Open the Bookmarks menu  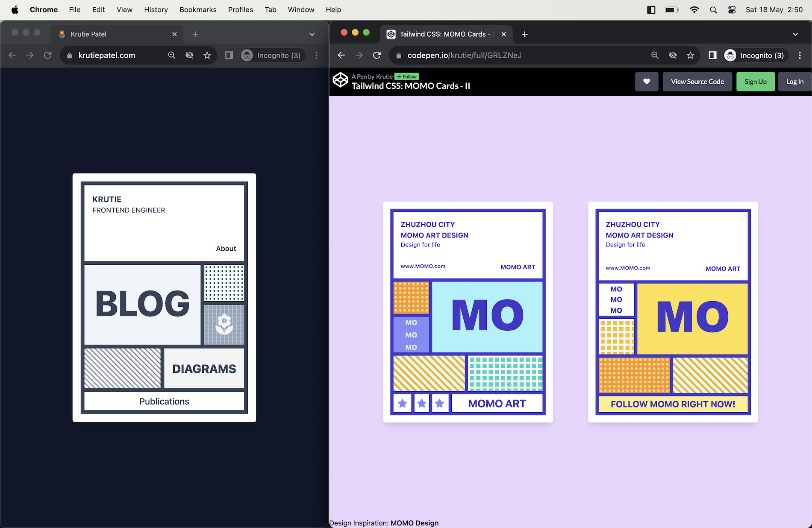point(198,9)
